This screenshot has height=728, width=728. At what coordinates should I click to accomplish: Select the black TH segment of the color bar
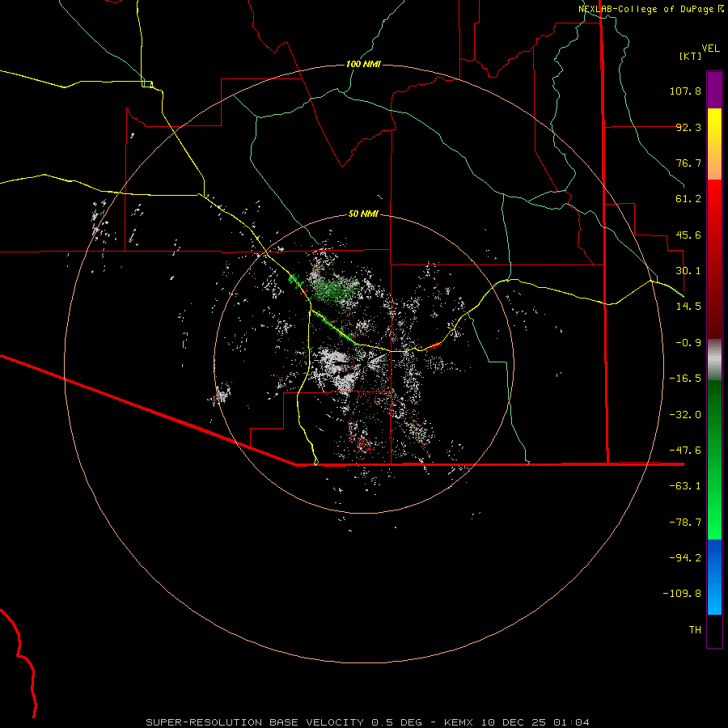pyautogui.click(x=714, y=630)
